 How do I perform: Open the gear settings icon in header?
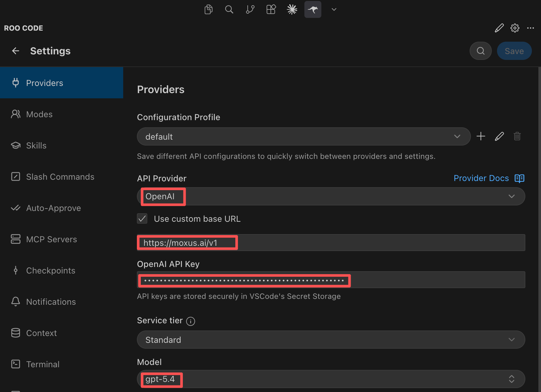click(x=515, y=28)
